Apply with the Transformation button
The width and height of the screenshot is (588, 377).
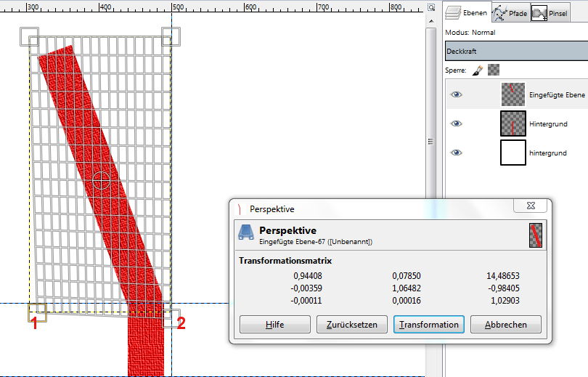(x=428, y=325)
